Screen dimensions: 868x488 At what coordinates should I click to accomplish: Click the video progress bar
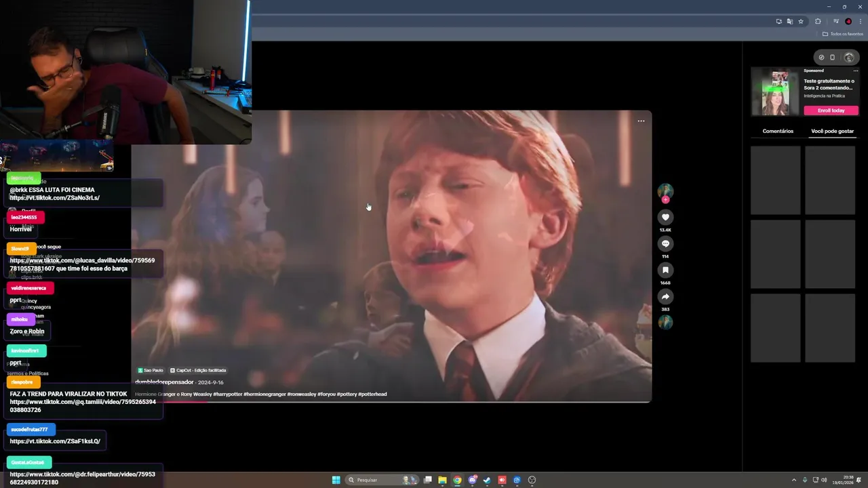[x=391, y=401]
